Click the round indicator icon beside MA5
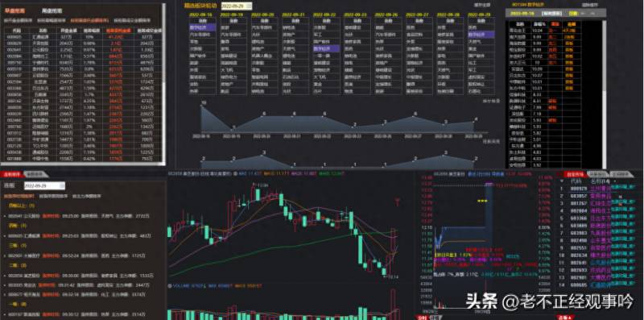Image resolution: width=644 pixels, height=320 pixels. tap(235, 174)
